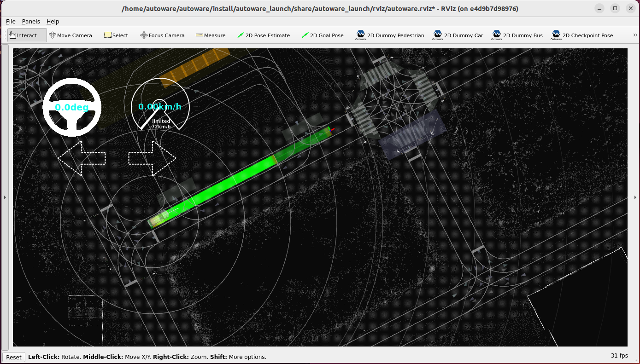Open the Help menu
Screen dimensions: 640x364
[53, 21]
